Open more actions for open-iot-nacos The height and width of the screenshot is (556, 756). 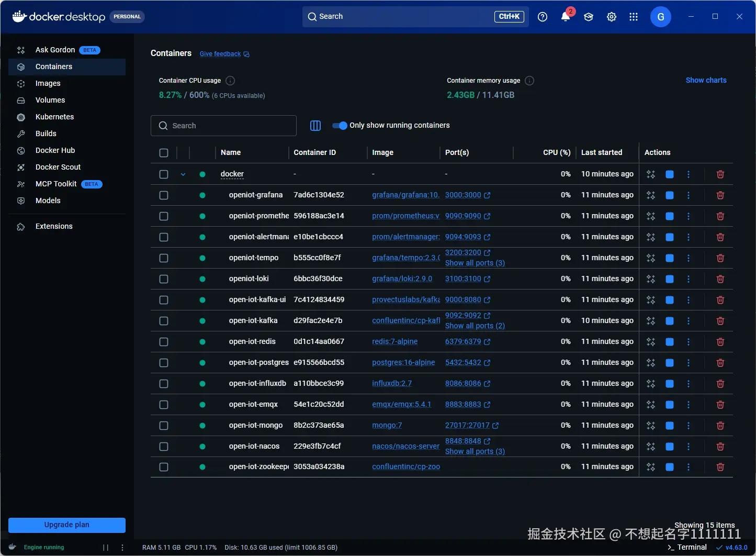pyautogui.click(x=689, y=447)
